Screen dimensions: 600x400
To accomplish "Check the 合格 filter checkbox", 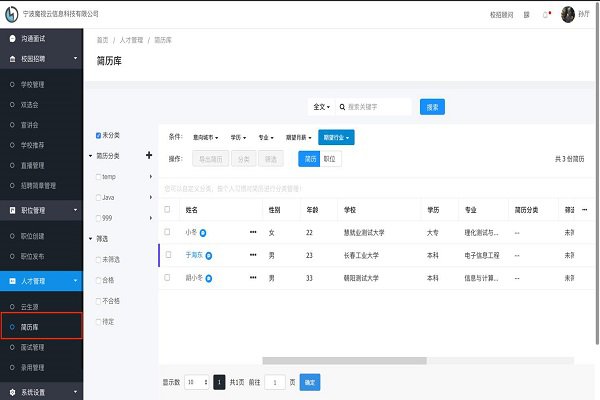I will [98, 280].
